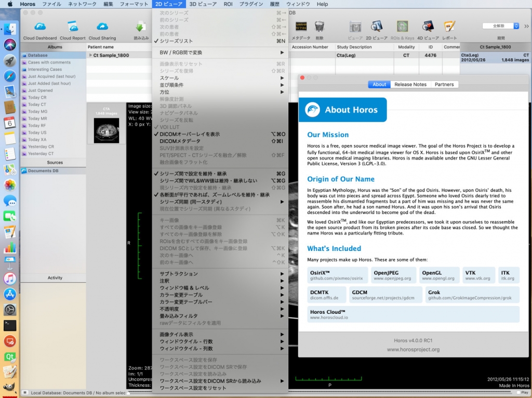The width and height of the screenshot is (532, 398).
Task: Click the 削除 trash icon
Action: click(320, 27)
